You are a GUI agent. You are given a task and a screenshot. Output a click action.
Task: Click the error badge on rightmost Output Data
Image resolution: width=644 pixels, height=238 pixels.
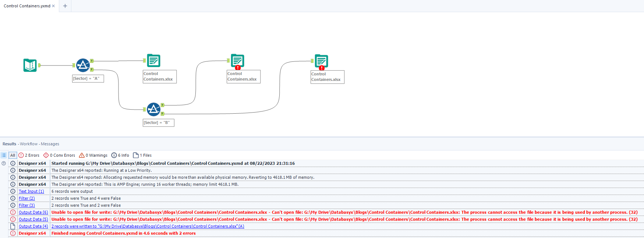click(x=322, y=68)
